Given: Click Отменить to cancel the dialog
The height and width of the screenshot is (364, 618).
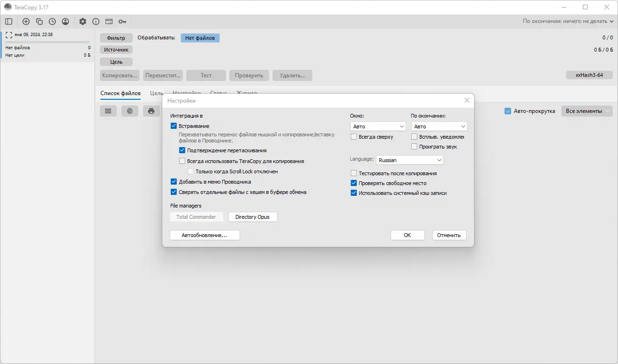Looking at the screenshot, I should click(449, 235).
